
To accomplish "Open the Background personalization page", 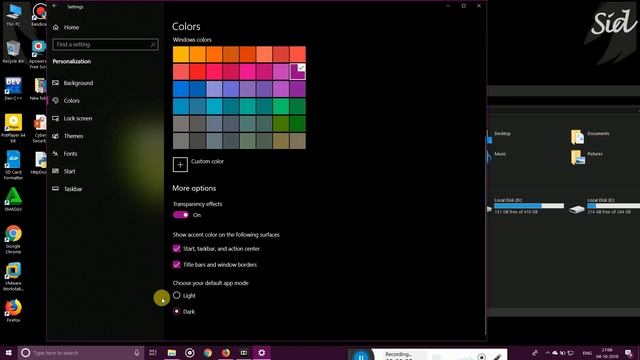I will point(73,83).
